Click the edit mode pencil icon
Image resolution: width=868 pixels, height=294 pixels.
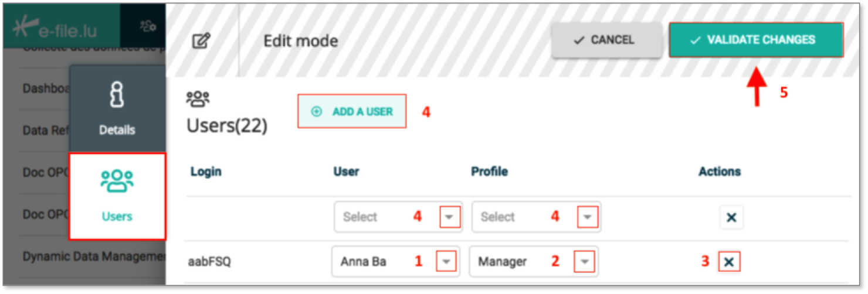click(201, 41)
